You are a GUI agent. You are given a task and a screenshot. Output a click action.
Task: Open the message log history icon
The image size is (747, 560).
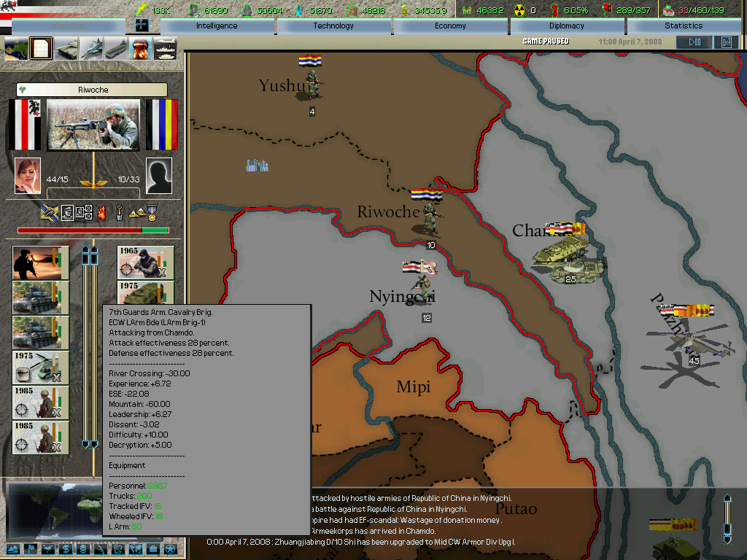pos(725,42)
